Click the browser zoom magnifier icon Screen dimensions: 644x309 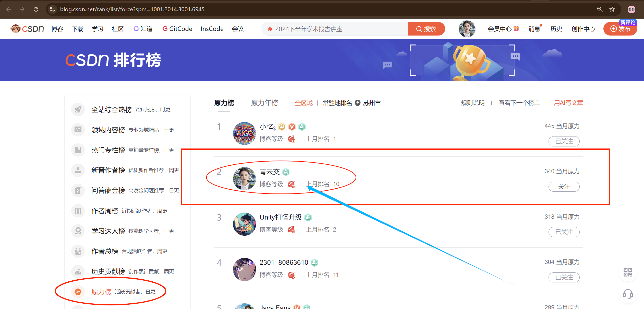600,9
